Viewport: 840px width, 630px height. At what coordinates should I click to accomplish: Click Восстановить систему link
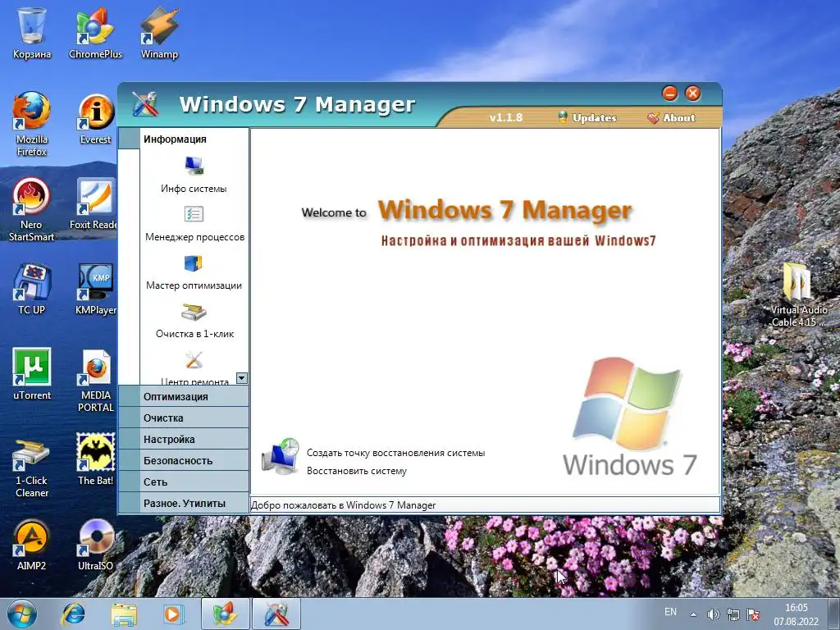click(357, 471)
